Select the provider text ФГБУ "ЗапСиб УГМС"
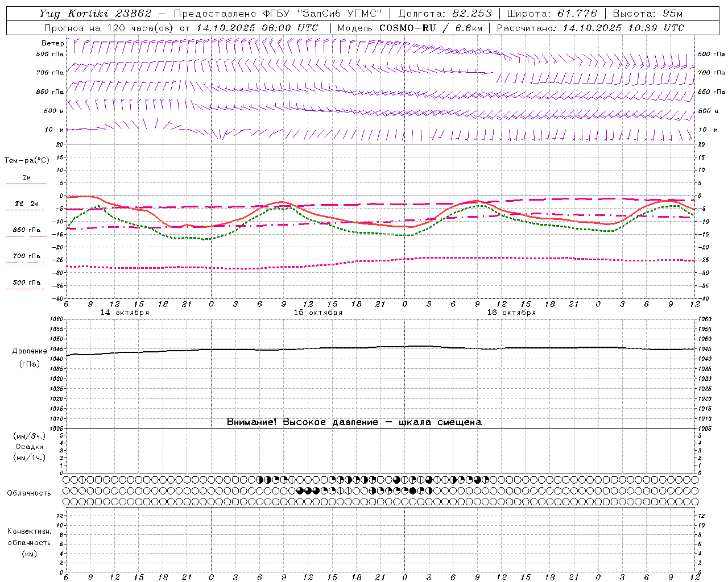 pos(322,14)
